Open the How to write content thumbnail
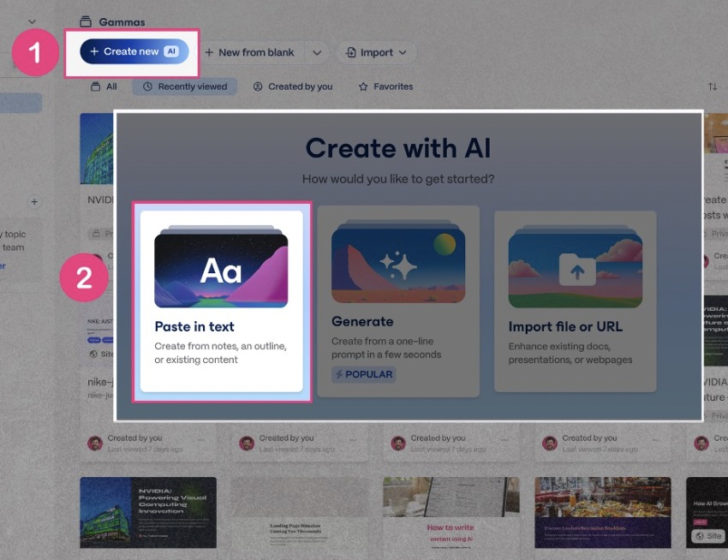Screen dimensions: 728x560 tap(451, 512)
